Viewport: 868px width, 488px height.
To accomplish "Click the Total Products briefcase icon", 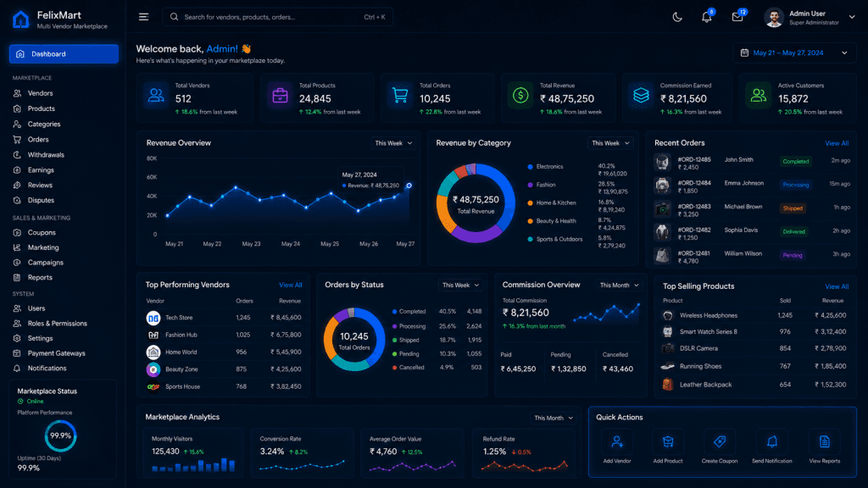I will (x=280, y=96).
